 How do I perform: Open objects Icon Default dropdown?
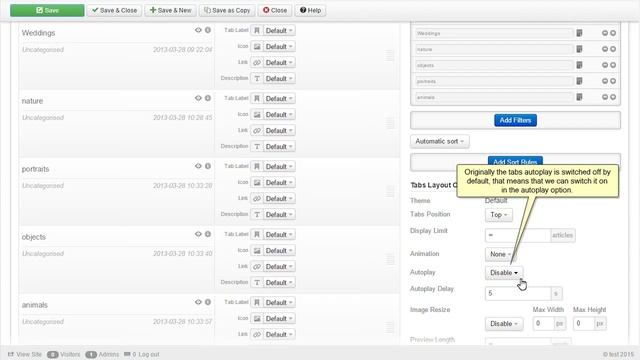pyautogui.click(x=279, y=251)
